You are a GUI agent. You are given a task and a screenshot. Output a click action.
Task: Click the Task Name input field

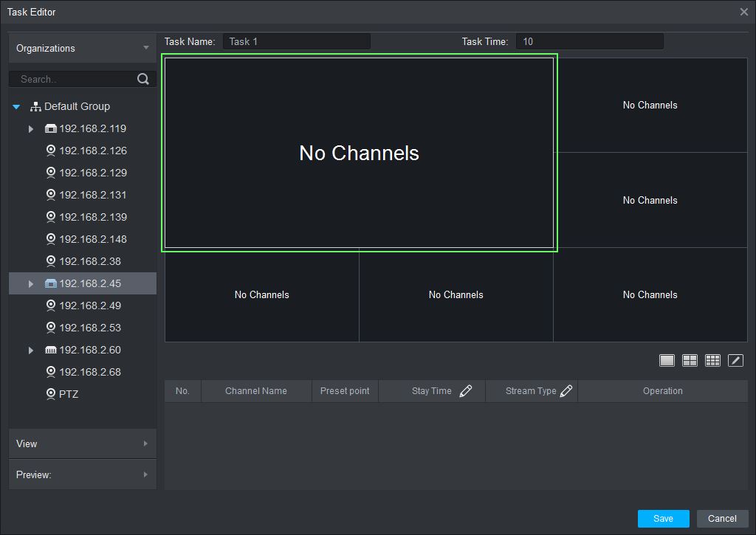[x=296, y=42]
